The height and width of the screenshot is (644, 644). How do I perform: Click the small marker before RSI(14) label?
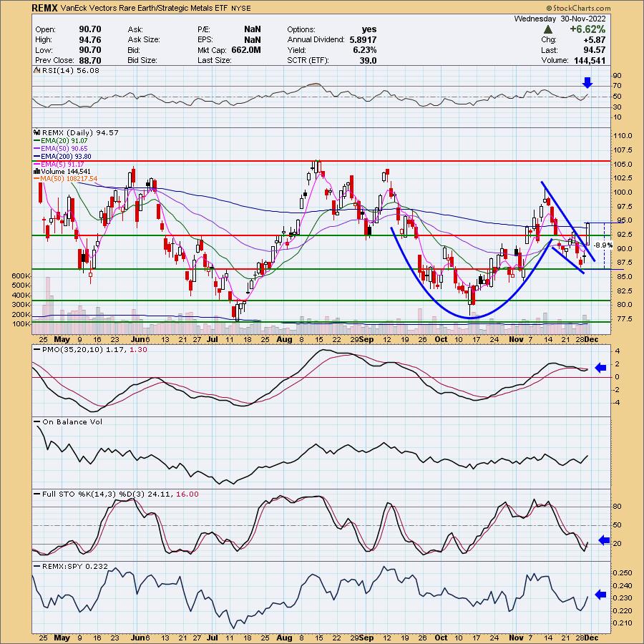(36, 71)
